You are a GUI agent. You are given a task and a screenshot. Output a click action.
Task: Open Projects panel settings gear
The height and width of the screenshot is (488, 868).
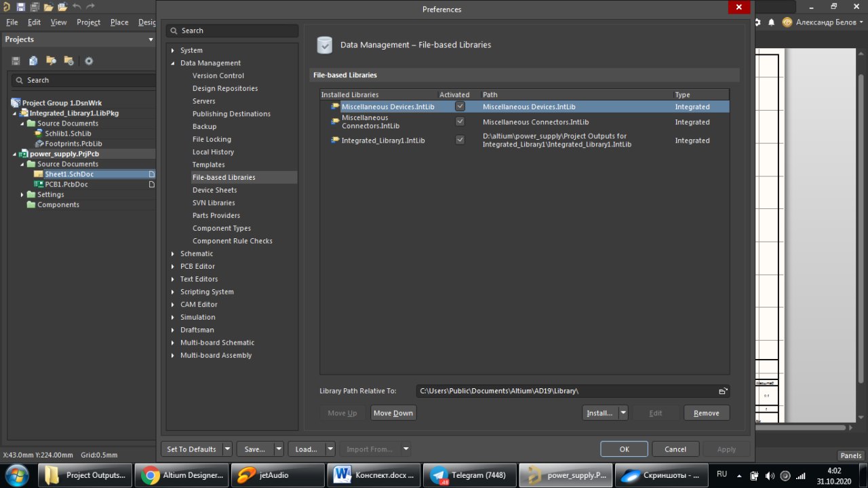(x=89, y=61)
